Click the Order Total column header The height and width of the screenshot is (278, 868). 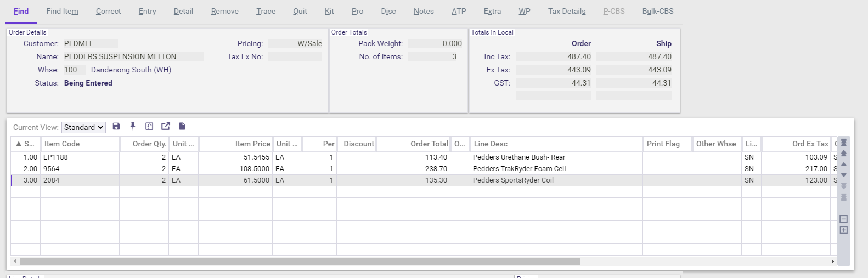[x=413, y=144]
